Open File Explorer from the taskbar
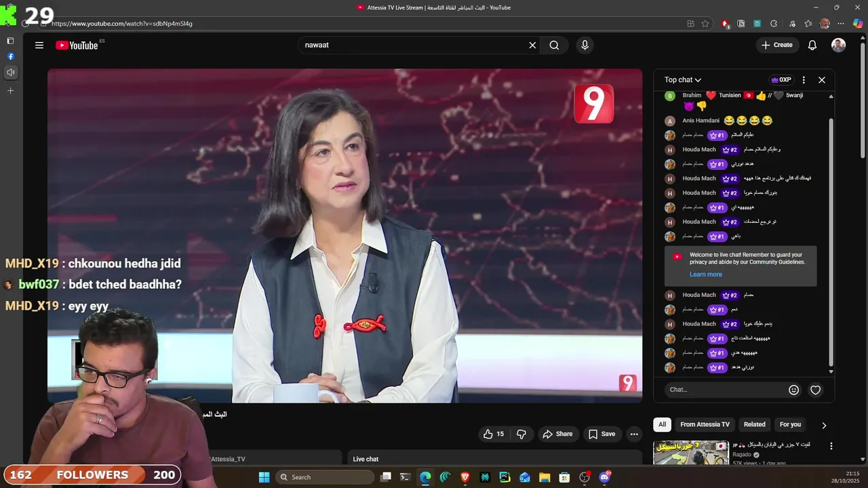Viewport: 868px width, 488px height. coord(545,477)
